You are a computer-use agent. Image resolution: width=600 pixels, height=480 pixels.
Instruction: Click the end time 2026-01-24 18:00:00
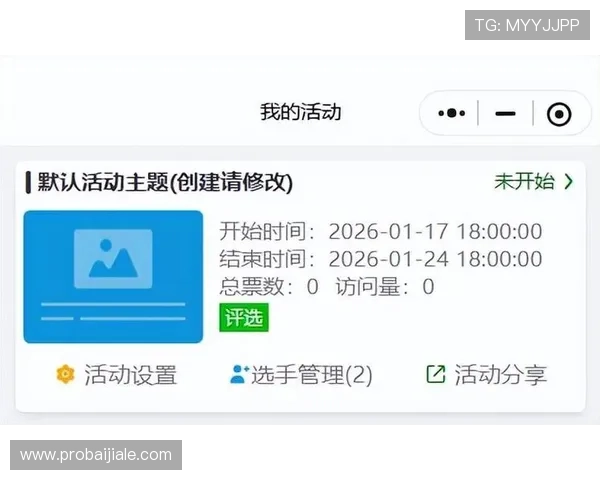click(x=435, y=259)
